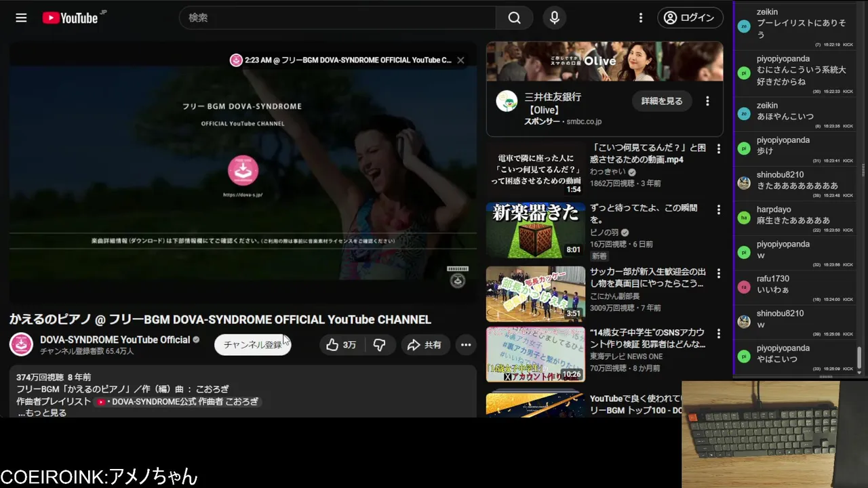Click channel name ピノの羽
This screenshot has width=868, height=488.
[x=604, y=232]
